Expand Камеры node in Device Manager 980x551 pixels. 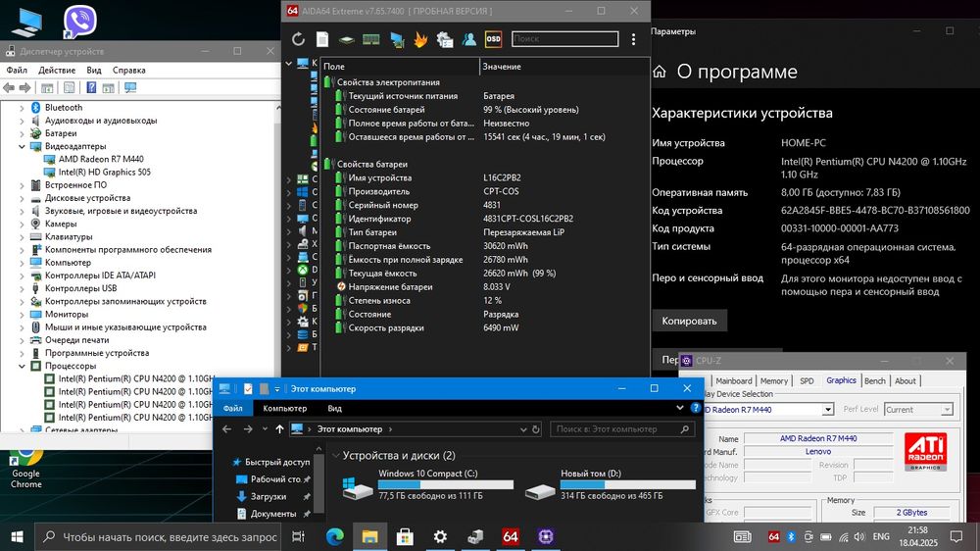22,224
